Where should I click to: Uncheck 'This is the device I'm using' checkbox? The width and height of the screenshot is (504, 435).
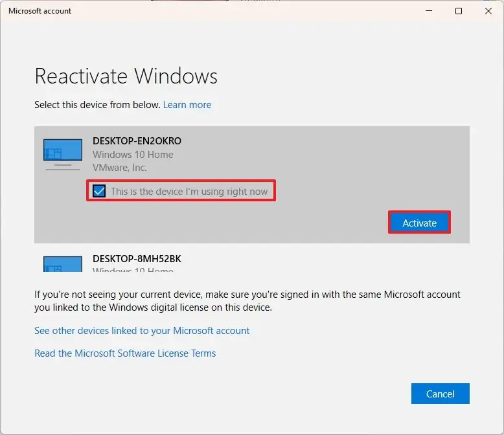(x=99, y=191)
